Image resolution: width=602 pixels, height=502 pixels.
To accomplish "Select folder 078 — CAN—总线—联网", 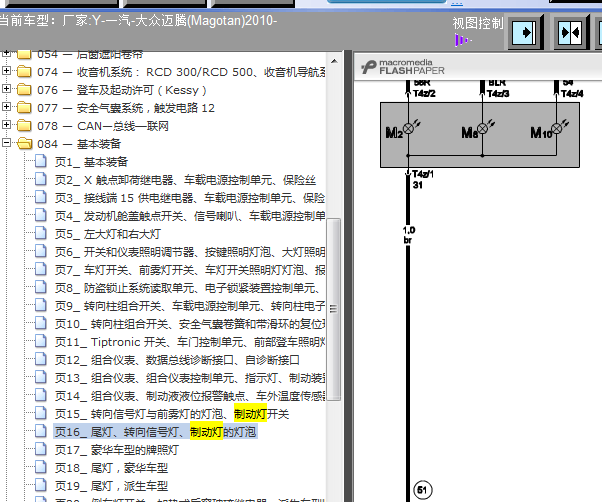I will pos(103,126).
